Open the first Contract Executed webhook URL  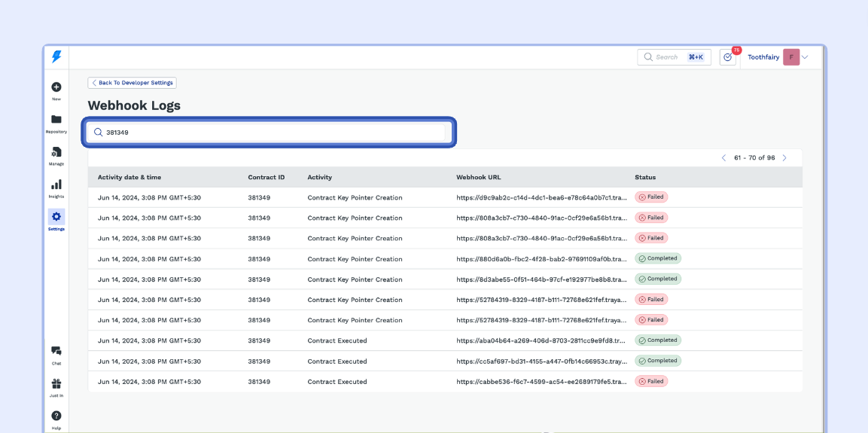coord(541,340)
